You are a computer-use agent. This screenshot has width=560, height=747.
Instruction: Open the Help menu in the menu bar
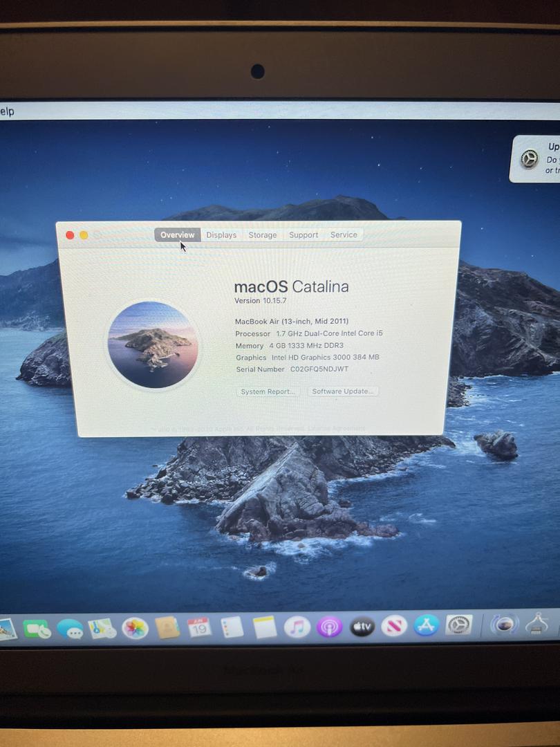7,111
